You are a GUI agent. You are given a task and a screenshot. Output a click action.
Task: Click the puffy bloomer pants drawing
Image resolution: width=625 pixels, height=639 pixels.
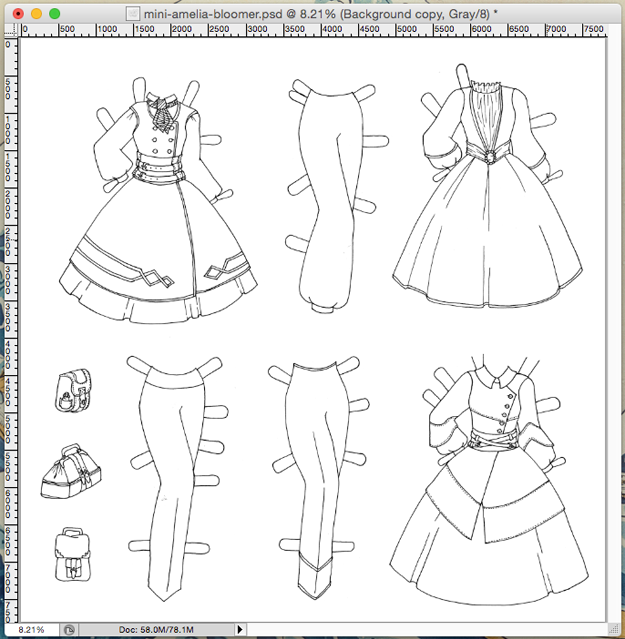click(337, 196)
